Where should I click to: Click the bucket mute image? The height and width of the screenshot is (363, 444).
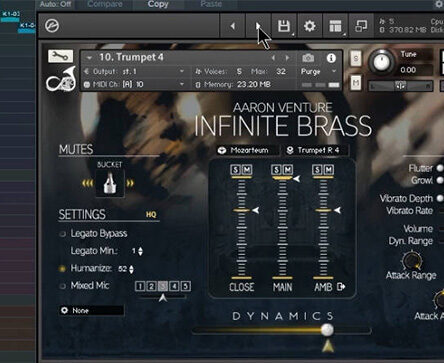click(x=110, y=183)
